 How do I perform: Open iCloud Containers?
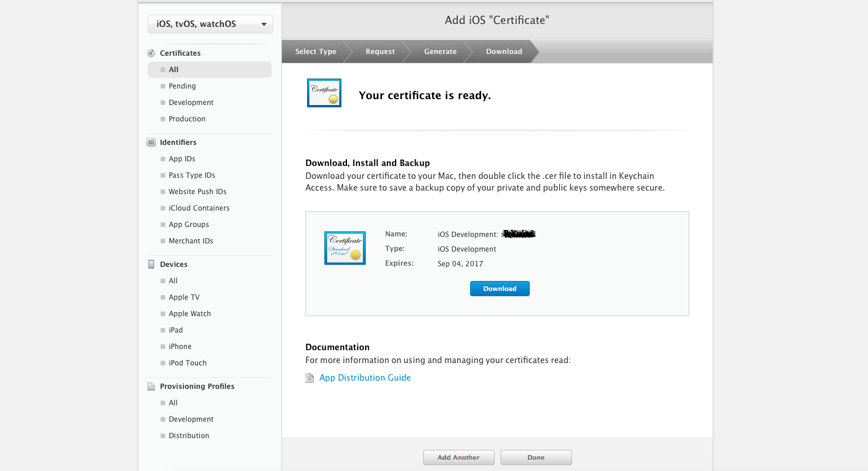199,208
